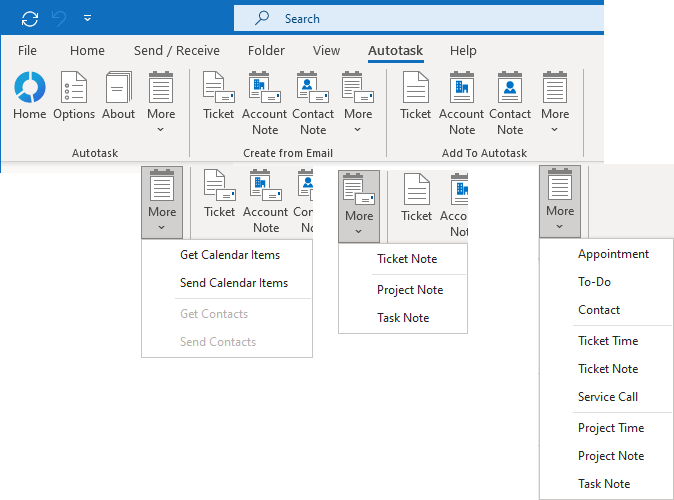Click the Send/Receive sync icon in title bar

pos(30,18)
